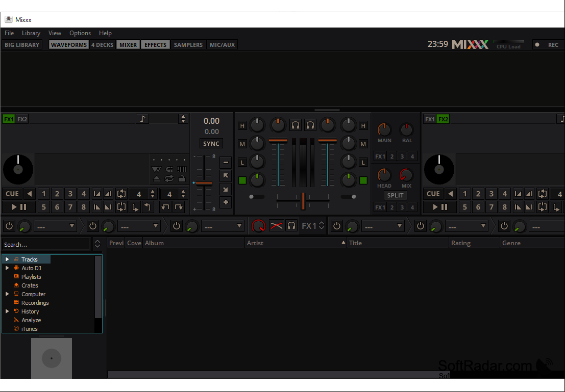The image size is (565, 392).
Task: Click the beatjump forward arrow on left deck
Action: tap(179, 207)
